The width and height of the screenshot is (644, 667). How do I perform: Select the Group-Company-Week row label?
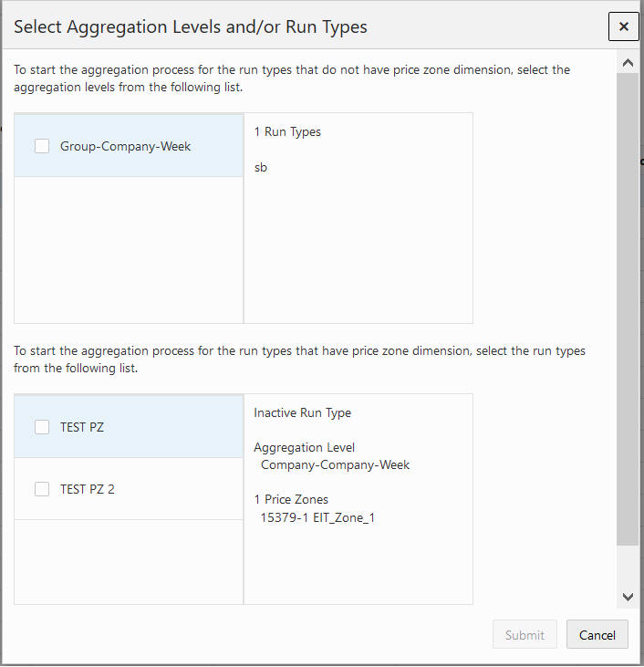(x=125, y=146)
